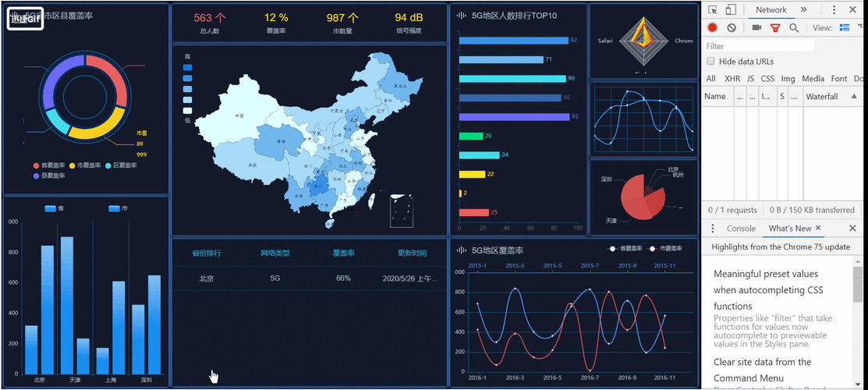Click the Filter text input field
Screen dimensions: 868x390
coord(758,46)
